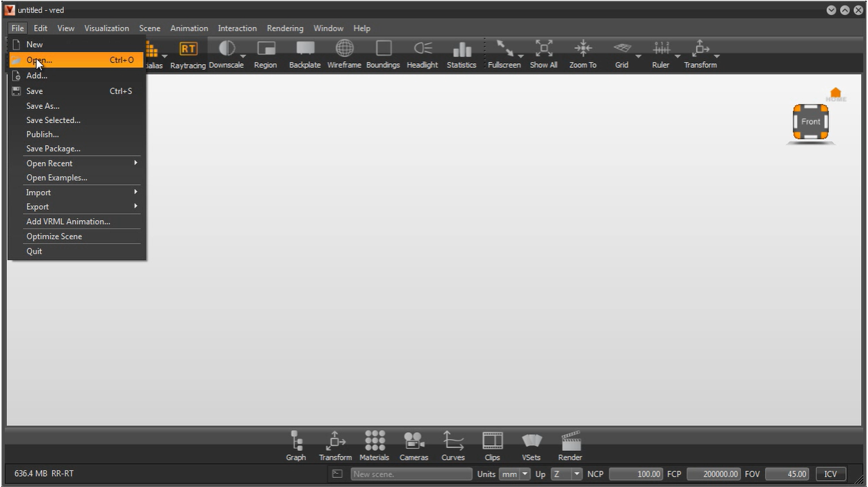Image resolution: width=868 pixels, height=487 pixels.
Task: Open the Visualization menu
Action: 107,28
